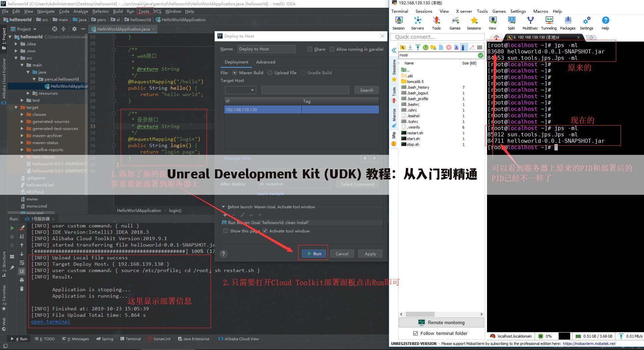Click the Games toolbar icon in MobaXterm

pos(455,23)
